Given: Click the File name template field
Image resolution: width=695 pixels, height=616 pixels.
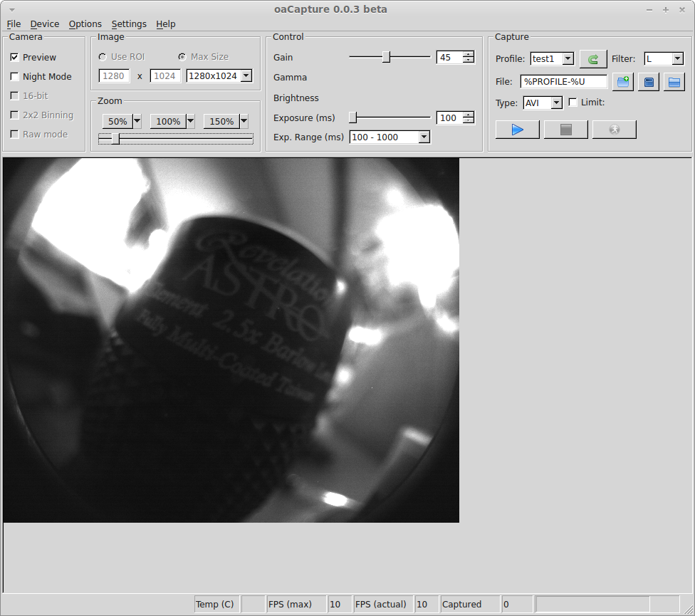Looking at the screenshot, I should (563, 82).
